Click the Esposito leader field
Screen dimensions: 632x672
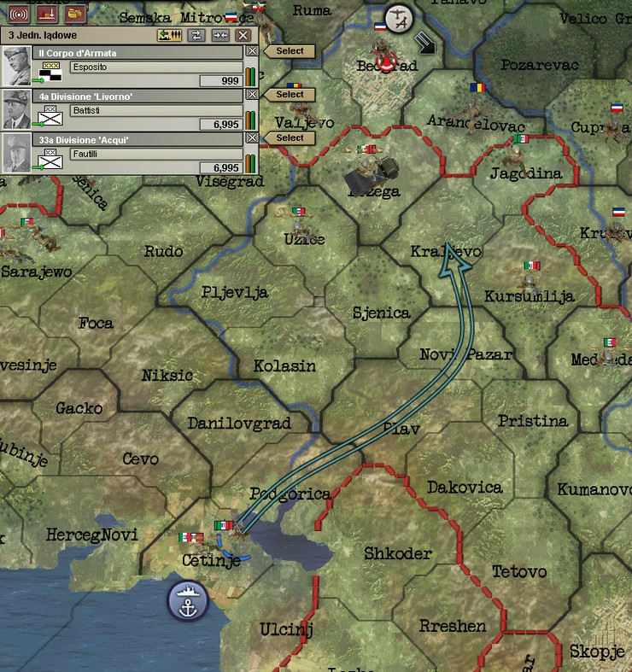[156, 67]
